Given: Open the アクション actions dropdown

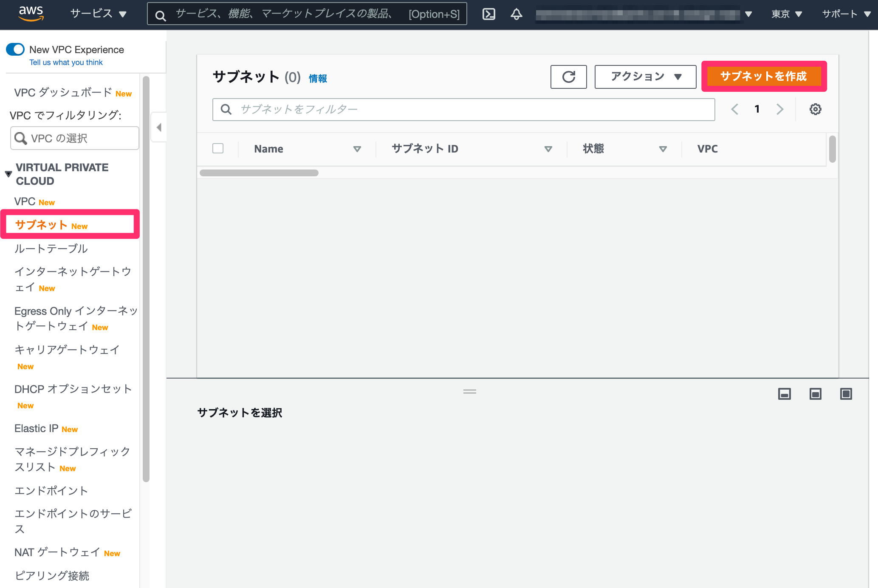Looking at the screenshot, I should click(x=645, y=77).
